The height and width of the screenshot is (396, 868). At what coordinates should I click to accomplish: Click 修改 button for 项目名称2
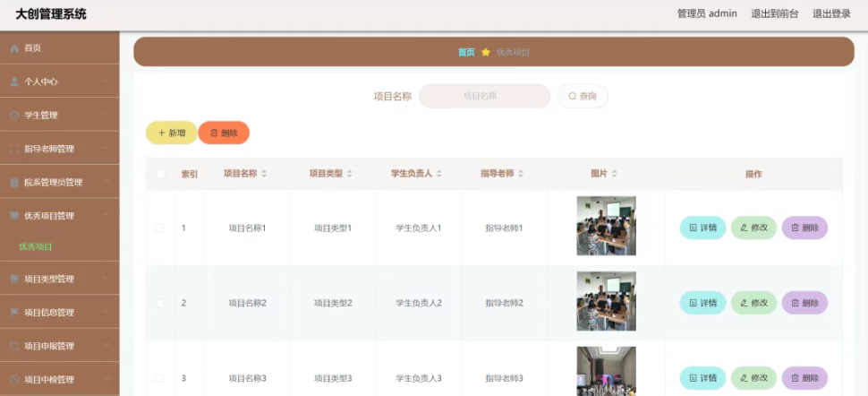point(754,303)
